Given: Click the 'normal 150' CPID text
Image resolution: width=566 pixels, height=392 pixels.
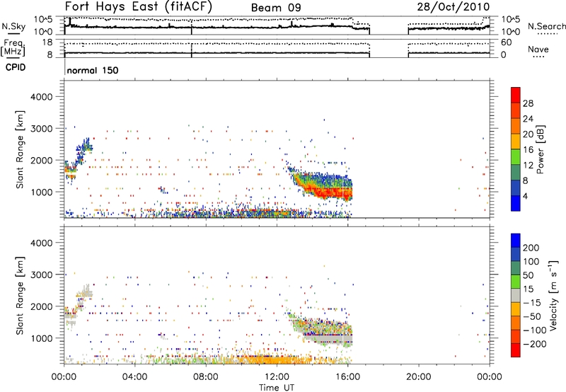Looking at the screenshot, I should 93,70.
